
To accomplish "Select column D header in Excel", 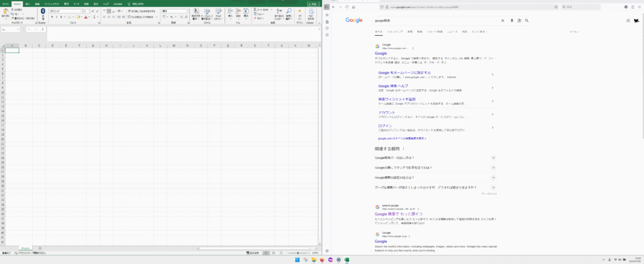I will pos(53,46).
